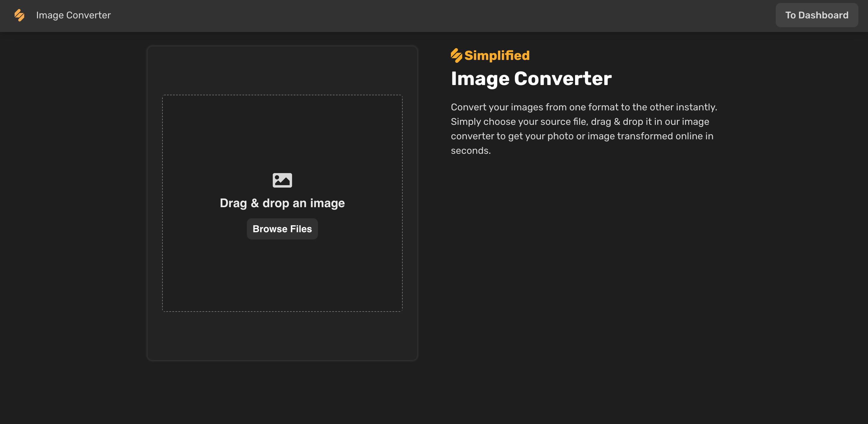Click the 'Drag & drop an image' text
Screen dimensions: 868x424
[x=282, y=203]
